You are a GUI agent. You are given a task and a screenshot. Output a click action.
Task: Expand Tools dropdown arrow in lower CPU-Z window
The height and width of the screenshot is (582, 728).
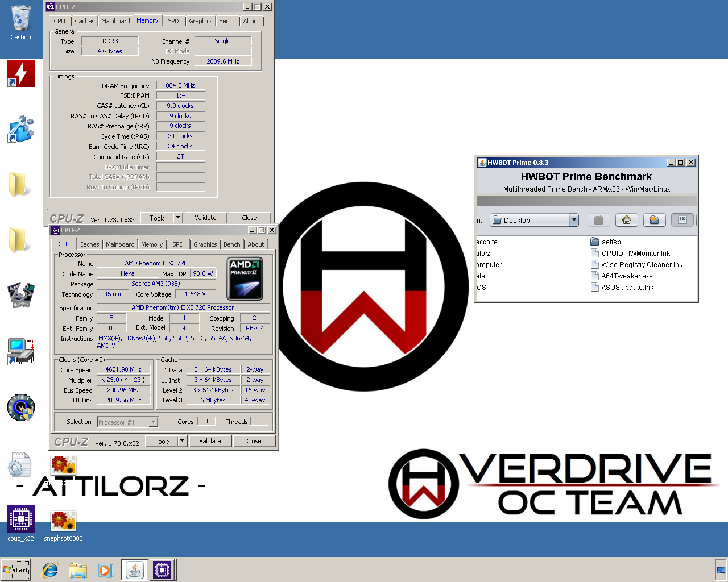pos(182,441)
